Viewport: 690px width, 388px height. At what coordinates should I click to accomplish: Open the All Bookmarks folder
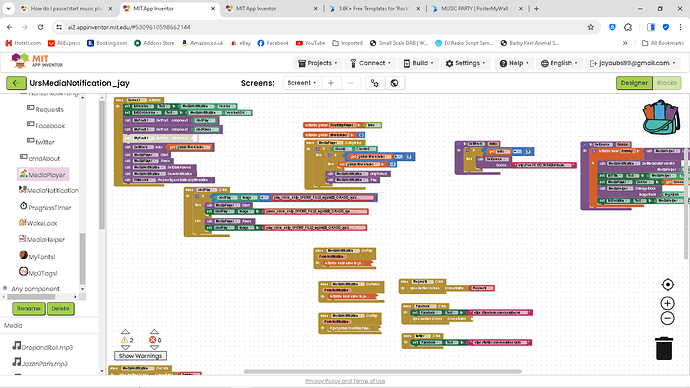[x=663, y=43]
